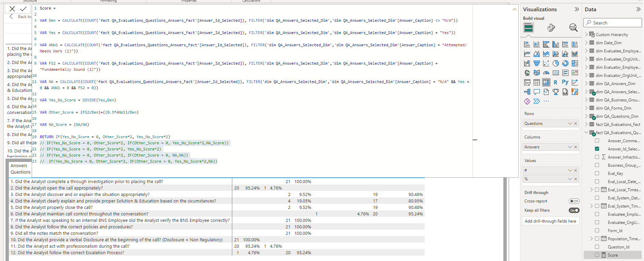
Task: Check the Eval_Key field box
Action: point(597,173)
